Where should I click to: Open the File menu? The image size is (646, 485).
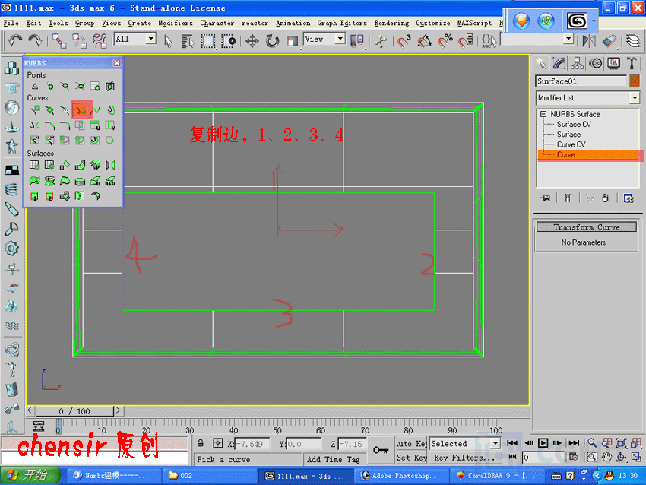click(x=11, y=23)
